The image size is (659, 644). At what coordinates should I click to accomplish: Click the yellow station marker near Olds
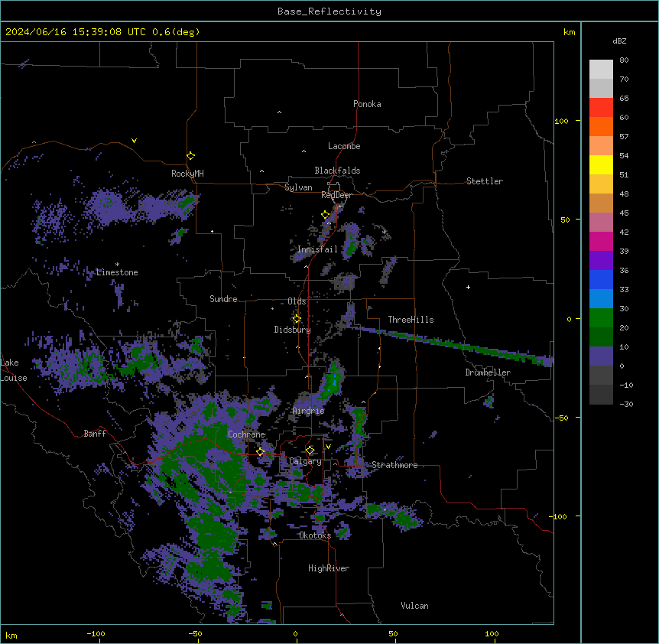(297, 319)
